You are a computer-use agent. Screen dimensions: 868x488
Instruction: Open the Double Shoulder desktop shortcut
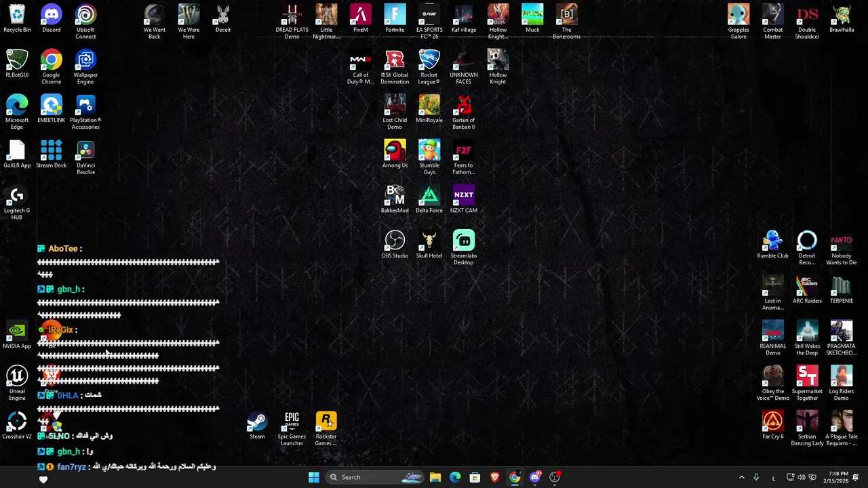807,22
